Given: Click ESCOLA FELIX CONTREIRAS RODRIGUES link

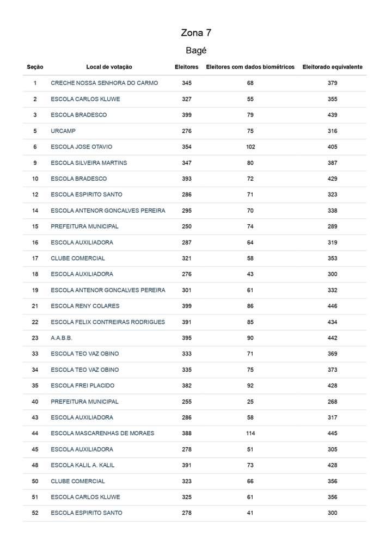Looking at the screenshot, I should click(108, 322).
